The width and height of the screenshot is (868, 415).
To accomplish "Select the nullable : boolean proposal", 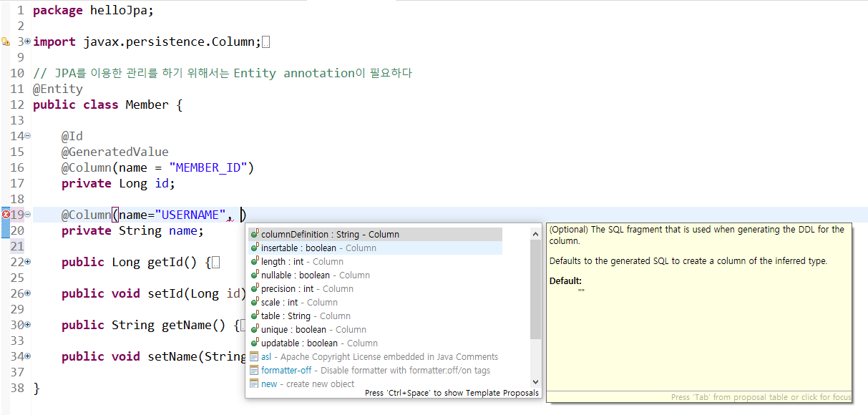I will 376,275.
